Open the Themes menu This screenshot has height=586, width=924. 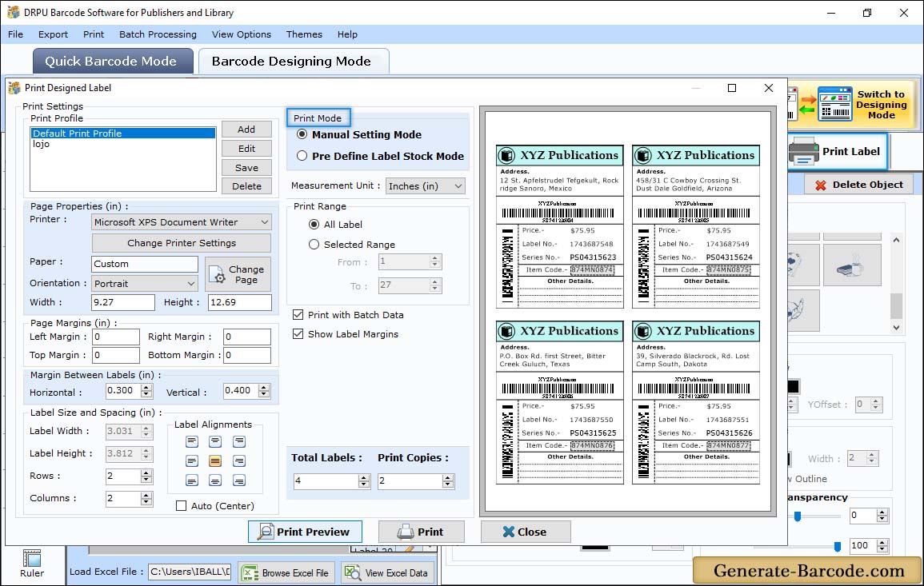coord(304,34)
